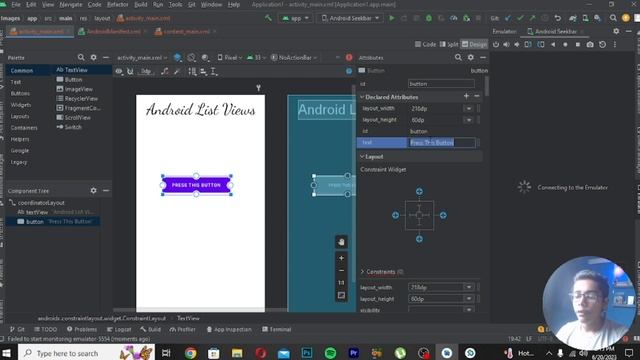Open the Terminal tool window
Viewport: 640px width, 360px height.
tap(277, 329)
